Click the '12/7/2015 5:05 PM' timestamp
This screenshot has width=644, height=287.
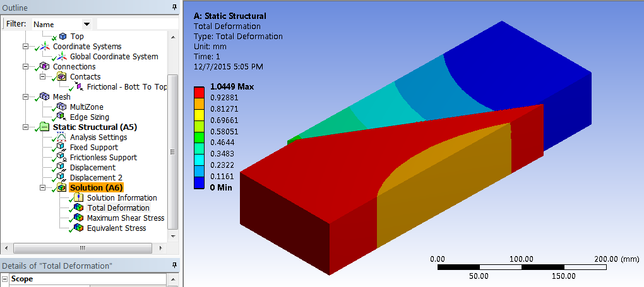click(228, 66)
